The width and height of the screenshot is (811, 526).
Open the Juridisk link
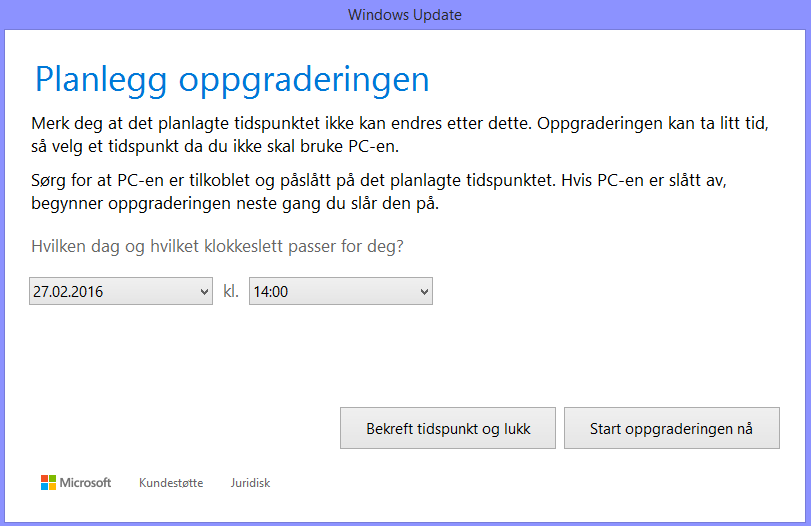tap(250, 483)
